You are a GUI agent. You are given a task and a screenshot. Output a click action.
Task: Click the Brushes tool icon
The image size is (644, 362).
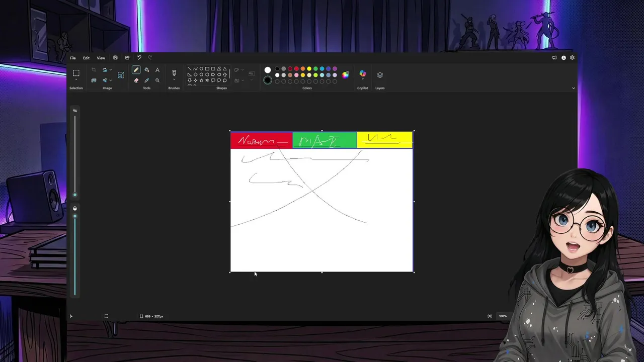pos(174,73)
